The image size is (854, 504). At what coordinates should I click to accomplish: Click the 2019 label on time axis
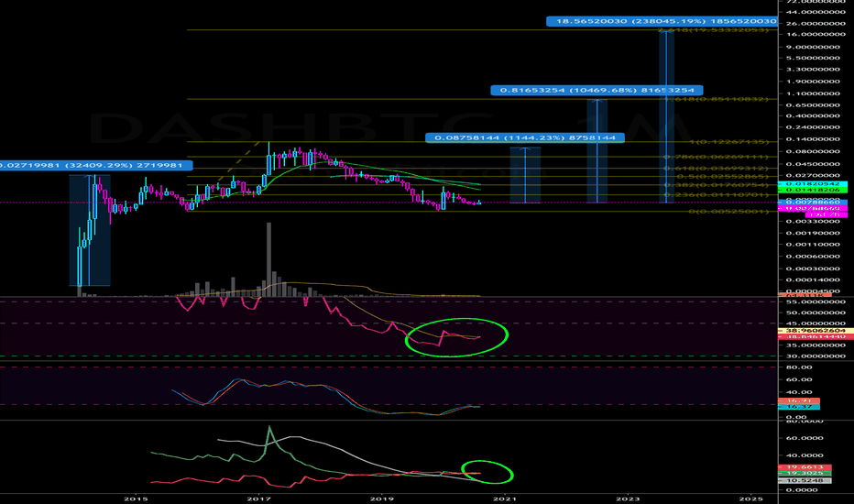382,499
